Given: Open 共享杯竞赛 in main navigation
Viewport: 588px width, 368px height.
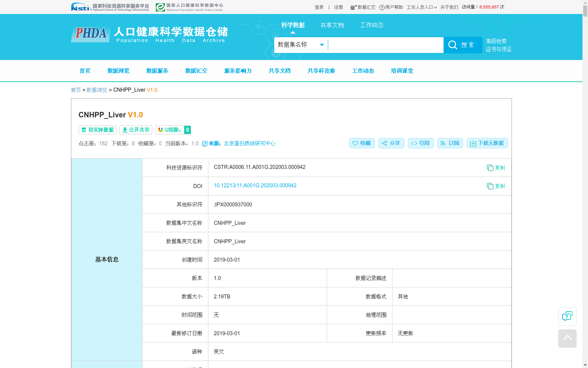Looking at the screenshot, I should tap(321, 71).
